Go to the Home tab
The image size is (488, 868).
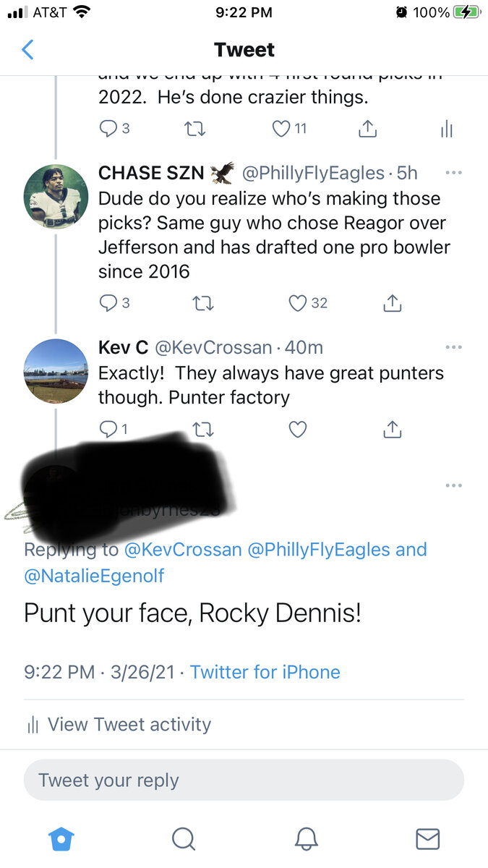point(61,839)
